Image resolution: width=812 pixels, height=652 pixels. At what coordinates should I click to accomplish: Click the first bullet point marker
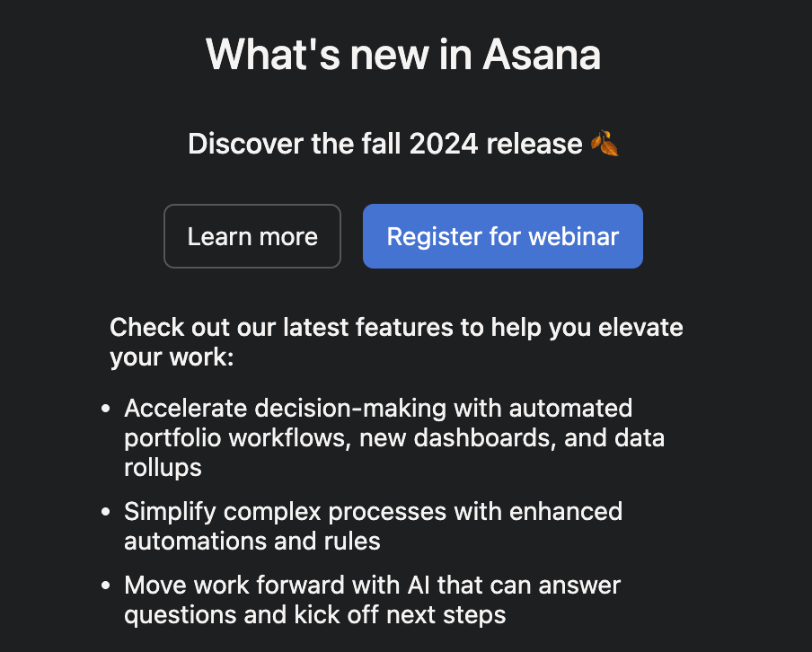107,407
